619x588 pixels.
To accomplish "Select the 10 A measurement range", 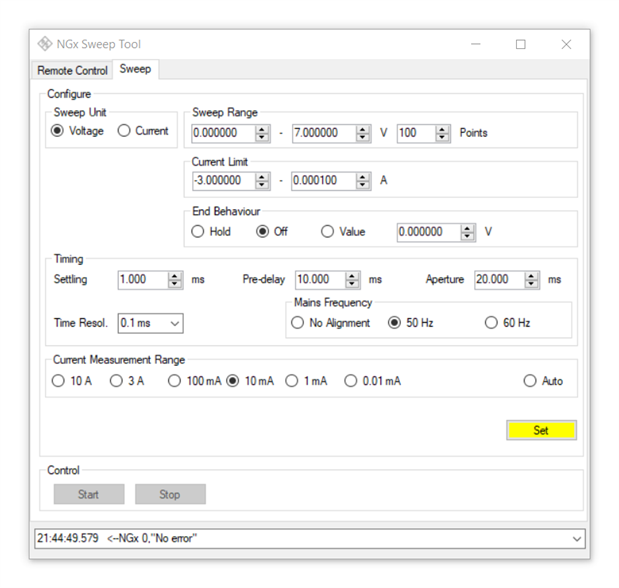I will 71,381.
